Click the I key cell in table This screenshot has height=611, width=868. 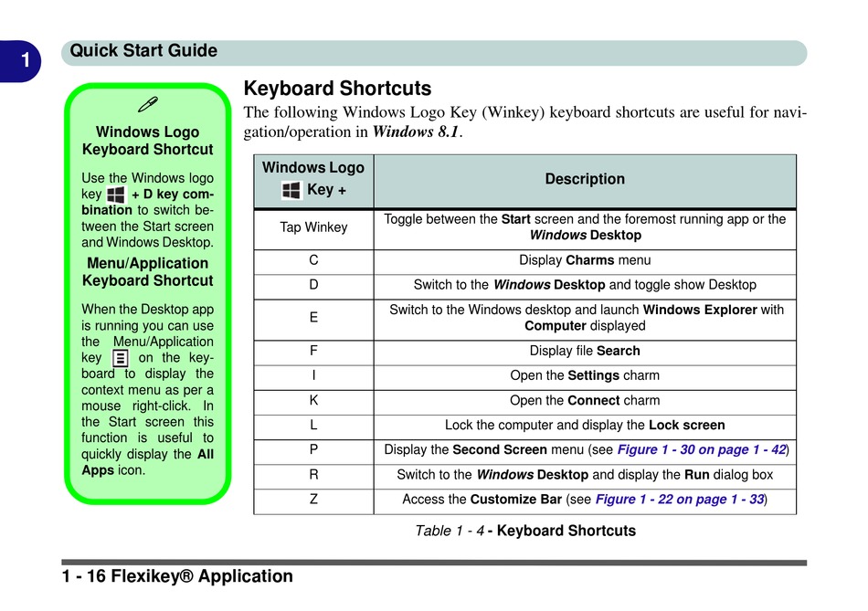pos(313,375)
